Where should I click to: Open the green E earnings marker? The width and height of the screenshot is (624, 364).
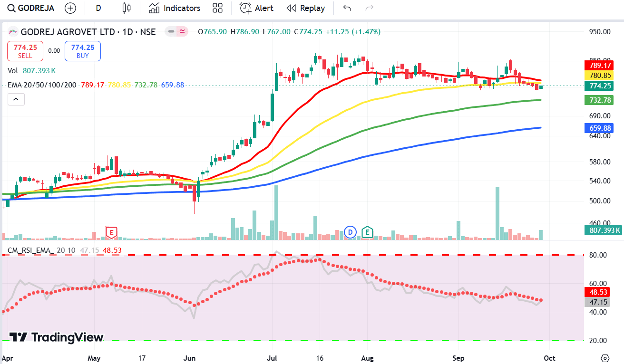367,232
